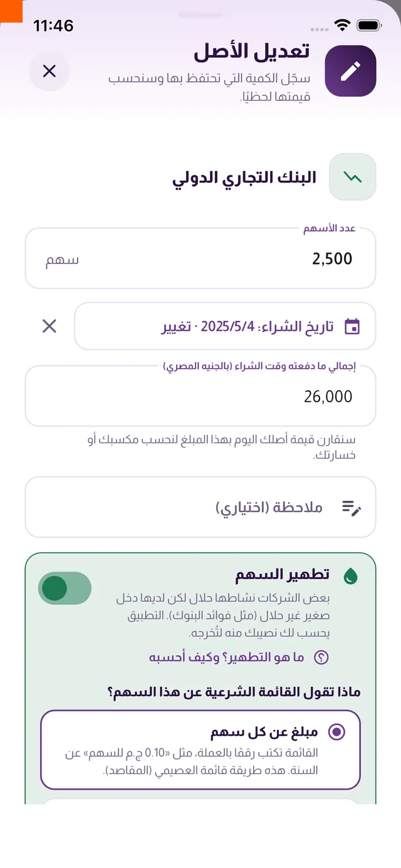Tap the green stock trend icon
This screenshot has width=401, height=868.
tap(353, 177)
